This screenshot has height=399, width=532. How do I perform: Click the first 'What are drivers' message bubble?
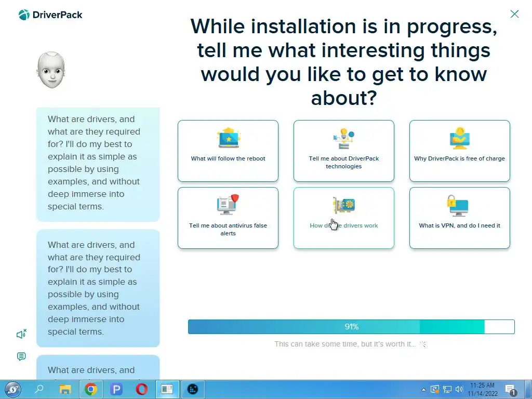point(98,164)
